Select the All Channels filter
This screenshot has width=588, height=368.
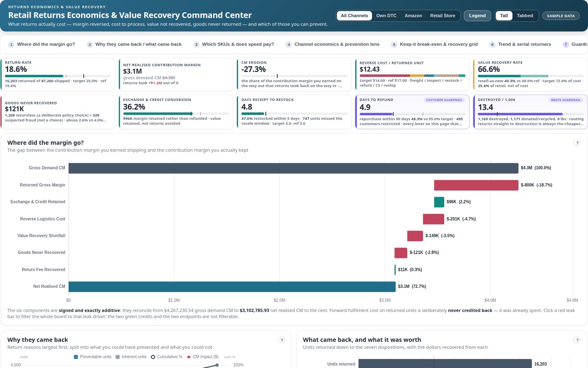[x=354, y=16]
